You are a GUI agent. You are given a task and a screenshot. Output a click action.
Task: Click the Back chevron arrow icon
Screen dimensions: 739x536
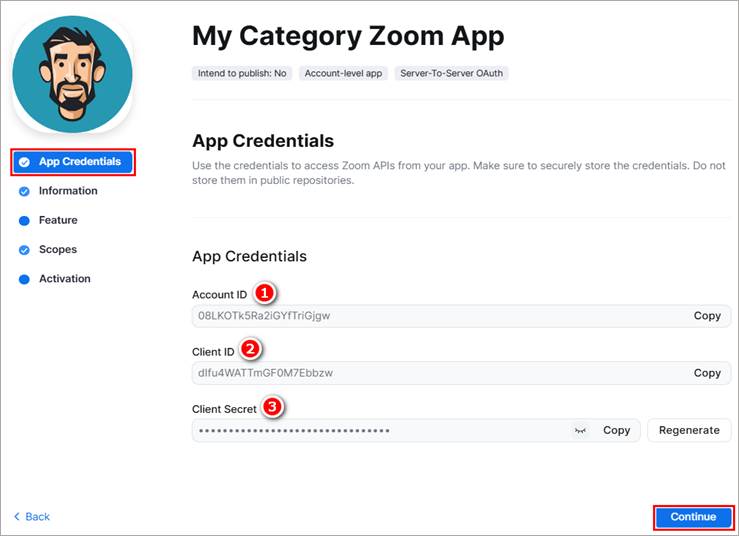17,516
